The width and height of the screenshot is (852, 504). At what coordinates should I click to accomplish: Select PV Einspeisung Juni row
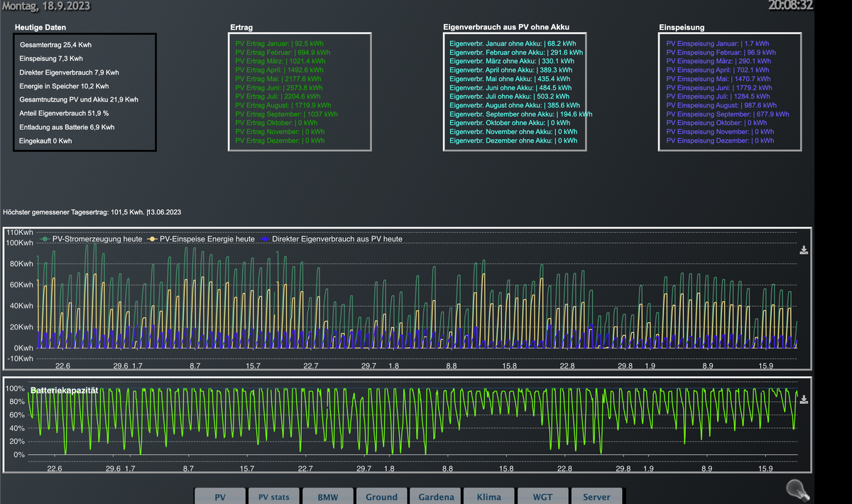pyautogui.click(x=719, y=87)
